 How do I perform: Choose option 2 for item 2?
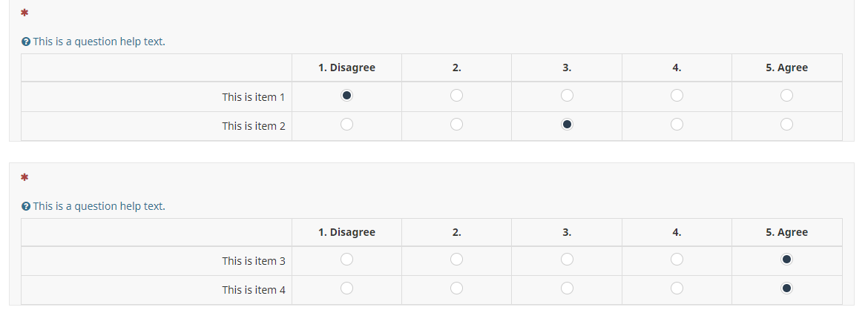[x=456, y=125]
